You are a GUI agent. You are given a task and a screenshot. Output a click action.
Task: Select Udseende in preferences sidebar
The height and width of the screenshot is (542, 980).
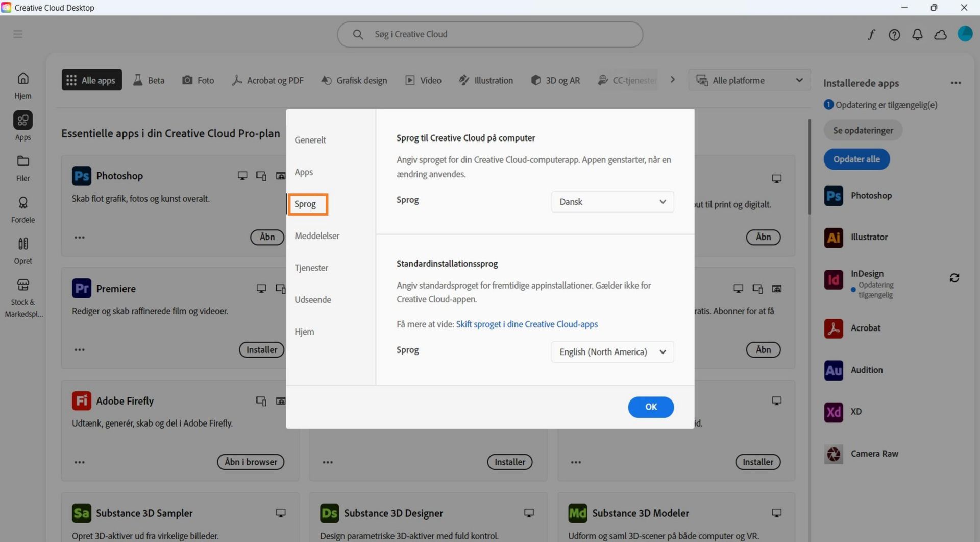pos(312,300)
